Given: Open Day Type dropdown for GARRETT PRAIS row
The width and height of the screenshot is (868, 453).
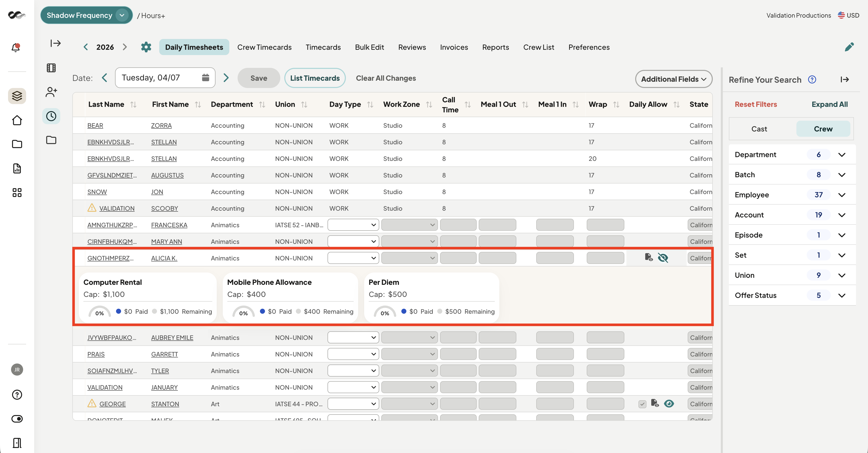Looking at the screenshot, I should point(353,354).
